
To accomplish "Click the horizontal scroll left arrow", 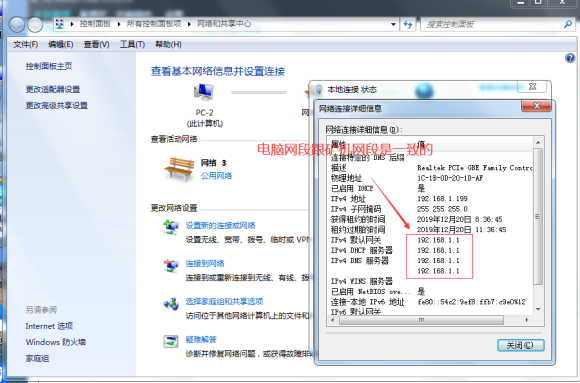I will (x=333, y=320).
